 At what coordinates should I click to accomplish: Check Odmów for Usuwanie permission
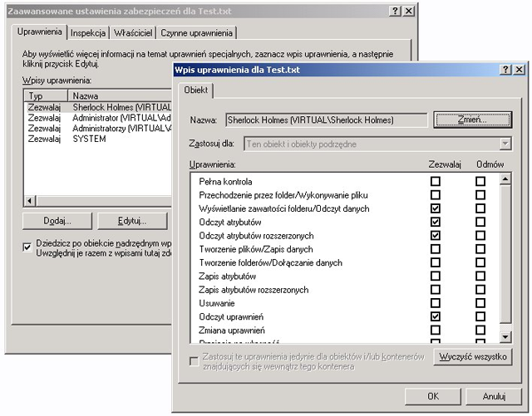480,303
